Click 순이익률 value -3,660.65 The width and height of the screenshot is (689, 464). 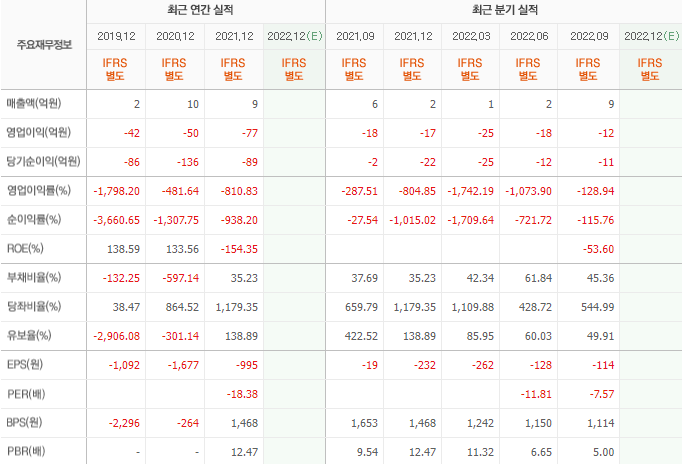(x=116, y=221)
